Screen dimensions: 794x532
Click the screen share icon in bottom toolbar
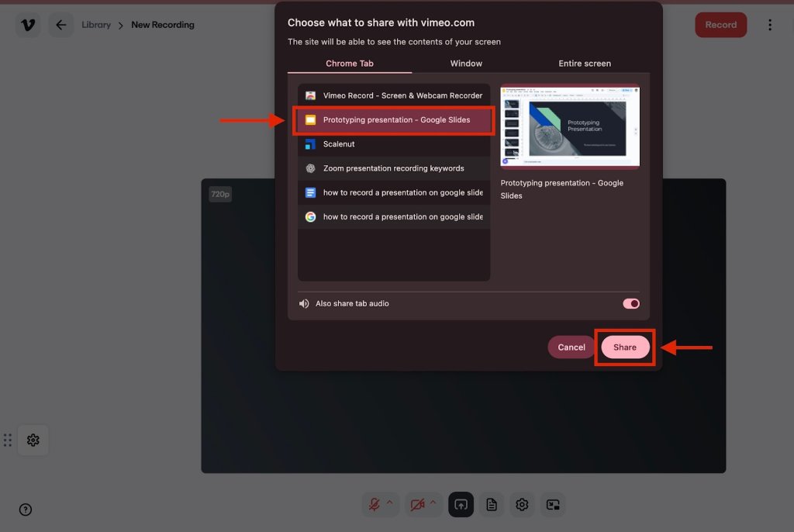coord(461,505)
